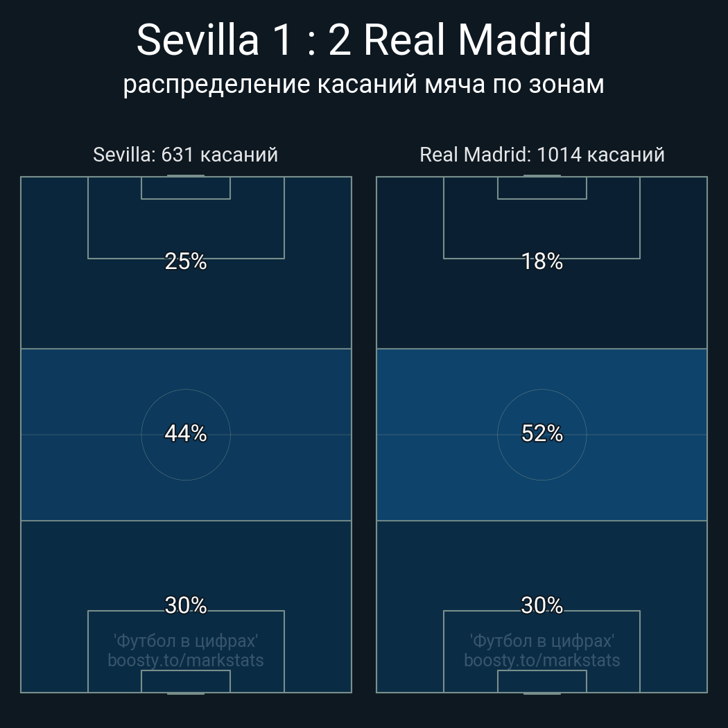Click Real Madrid's 30% defensive zone value
The image size is (728, 728).
point(541,605)
